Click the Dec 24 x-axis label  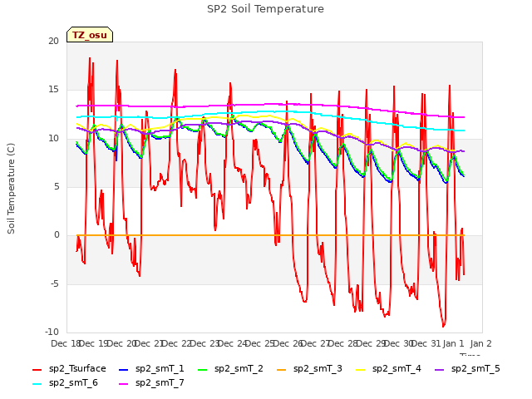[232, 343]
